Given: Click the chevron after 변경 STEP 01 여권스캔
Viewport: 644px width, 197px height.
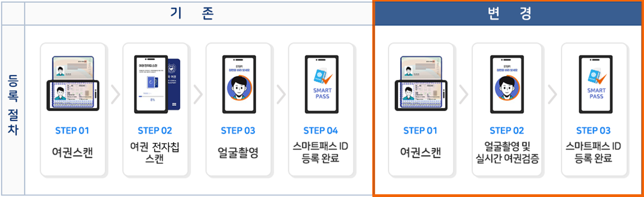Looking at the screenshot, I should [463, 94].
